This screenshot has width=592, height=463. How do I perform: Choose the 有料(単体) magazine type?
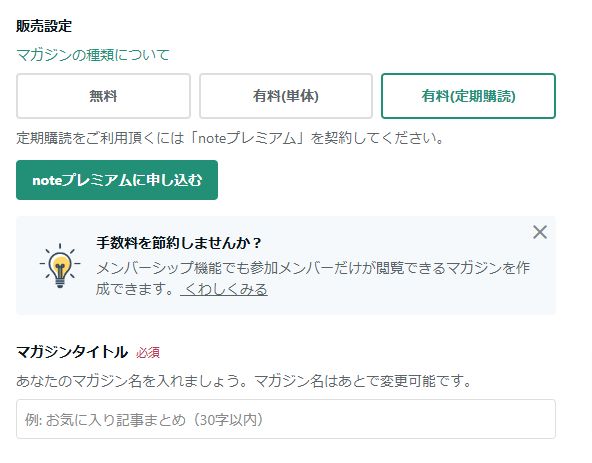coord(286,96)
